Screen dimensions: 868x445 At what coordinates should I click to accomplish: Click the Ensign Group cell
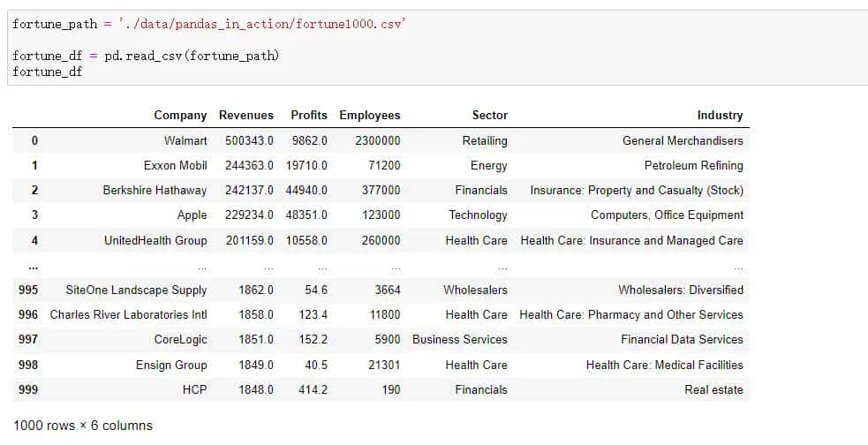171,365
